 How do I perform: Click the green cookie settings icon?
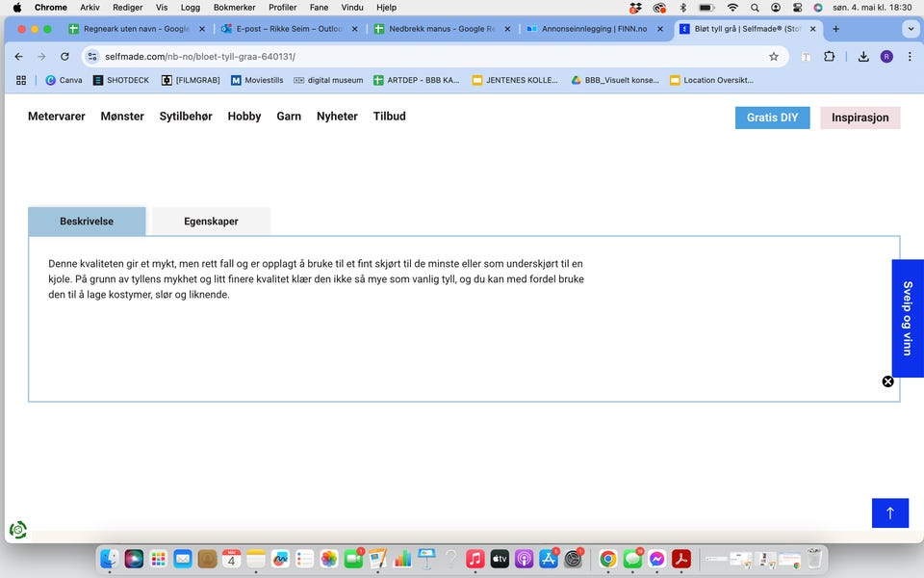coord(17,529)
